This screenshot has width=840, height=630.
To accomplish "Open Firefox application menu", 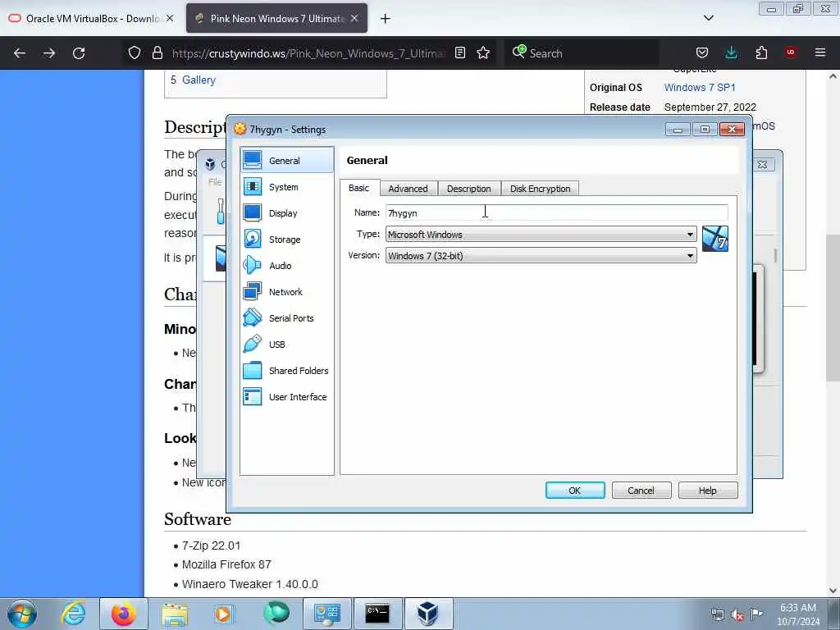I will click(x=820, y=52).
